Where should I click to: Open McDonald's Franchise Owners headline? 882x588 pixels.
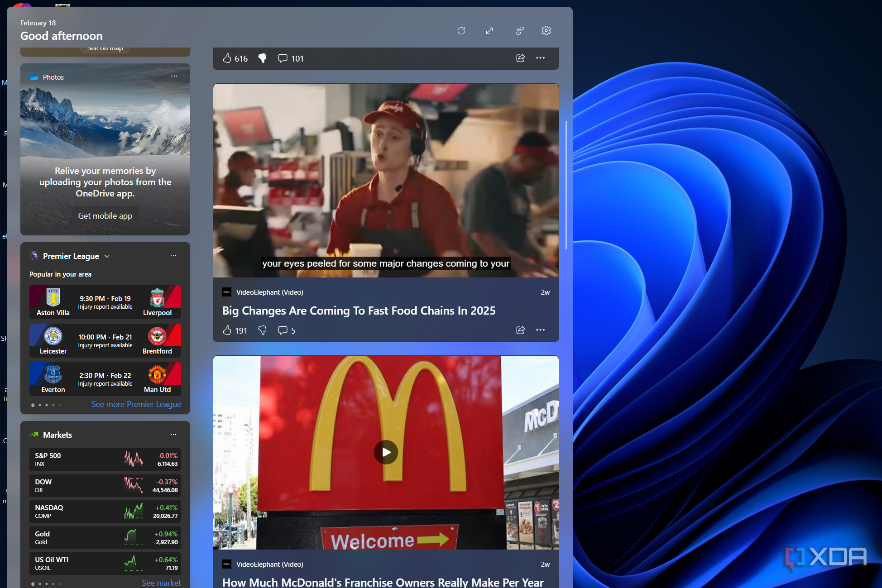click(383, 582)
